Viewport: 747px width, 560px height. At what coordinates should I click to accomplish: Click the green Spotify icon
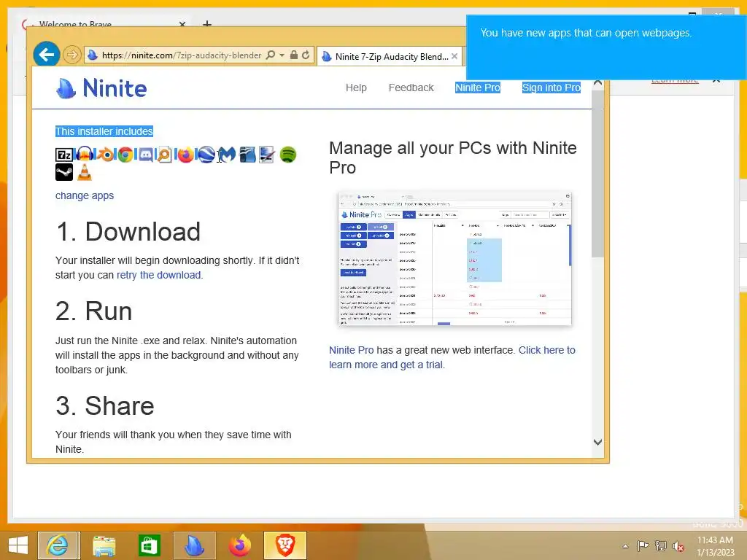point(287,155)
